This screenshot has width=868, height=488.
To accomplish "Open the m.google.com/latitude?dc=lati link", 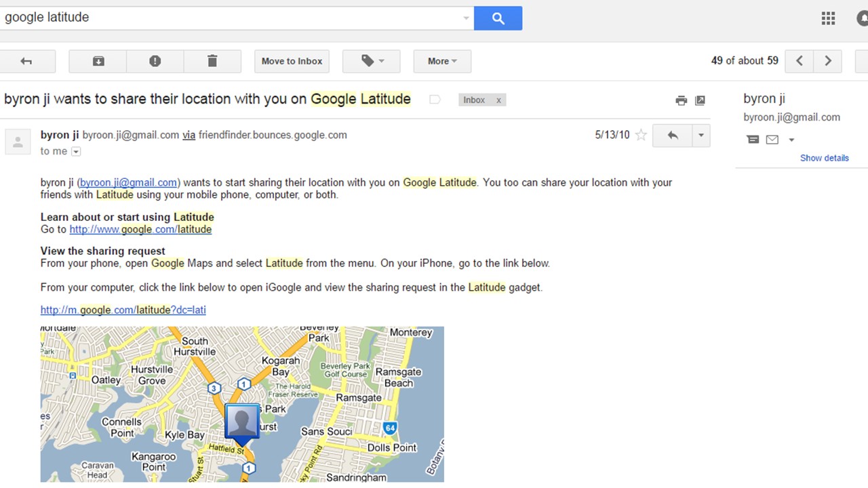I will pyautogui.click(x=123, y=310).
